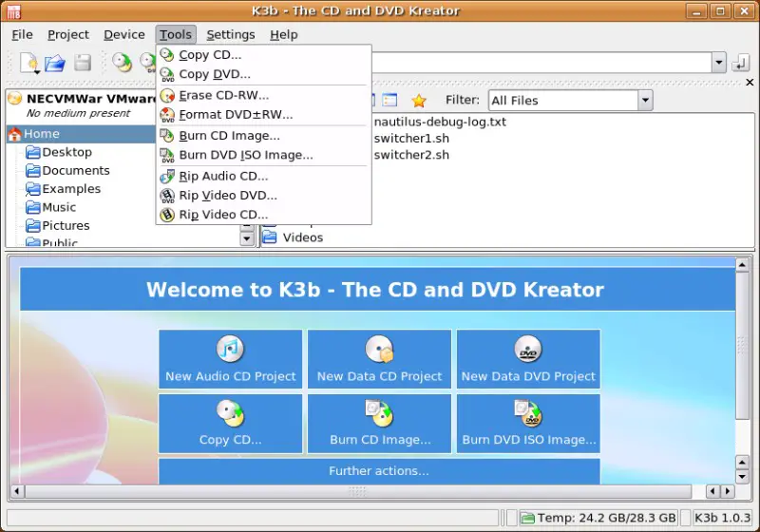The height and width of the screenshot is (532, 760).
Task: Click the Copy CD disc icon in toolbar
Action: click(123, 63)
